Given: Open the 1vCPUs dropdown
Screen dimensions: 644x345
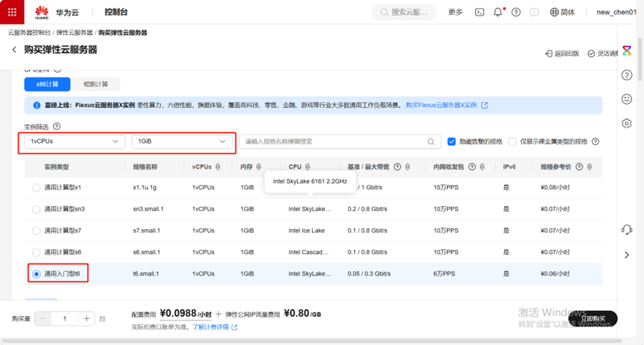Looking at the screenshot, I should point(74,141).
